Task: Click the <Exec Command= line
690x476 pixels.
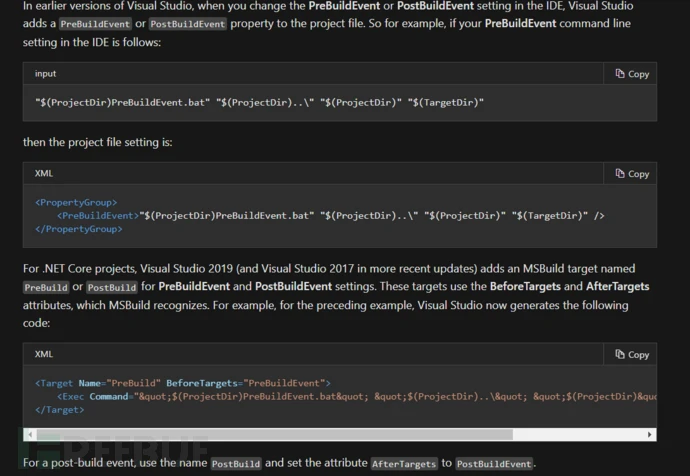Action: pyautogui.click(x=356, y=396)
